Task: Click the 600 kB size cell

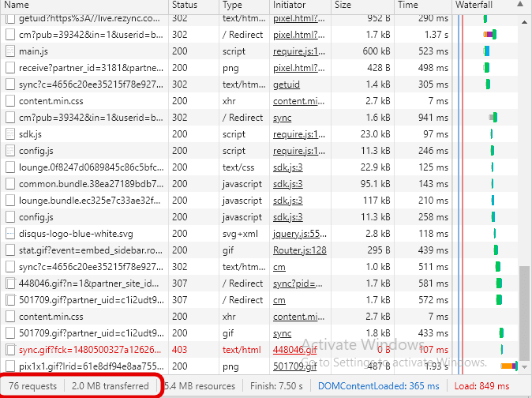Action: tap(377, 51)
